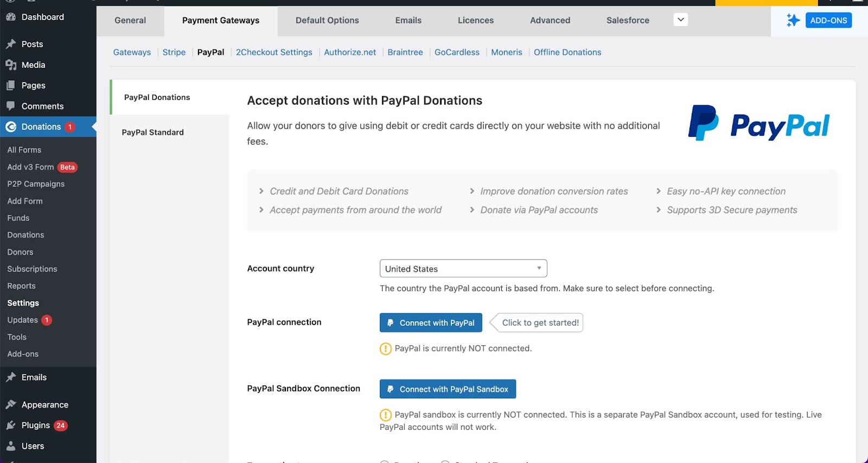The image size is (868, 463).
Task: Click warning icon beside sandbox NOT connected message
Action: click(x=385, y=415)
